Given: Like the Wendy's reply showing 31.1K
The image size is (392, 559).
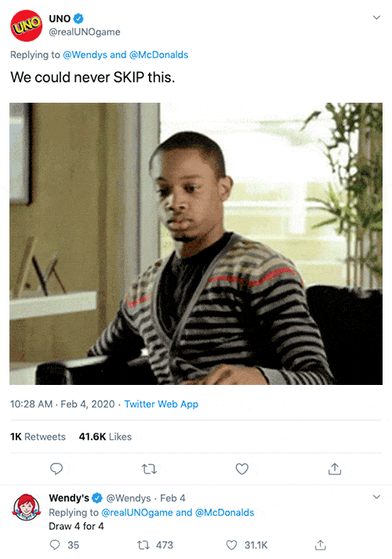Looking at the screenshot, I should (x=231, y=545).
